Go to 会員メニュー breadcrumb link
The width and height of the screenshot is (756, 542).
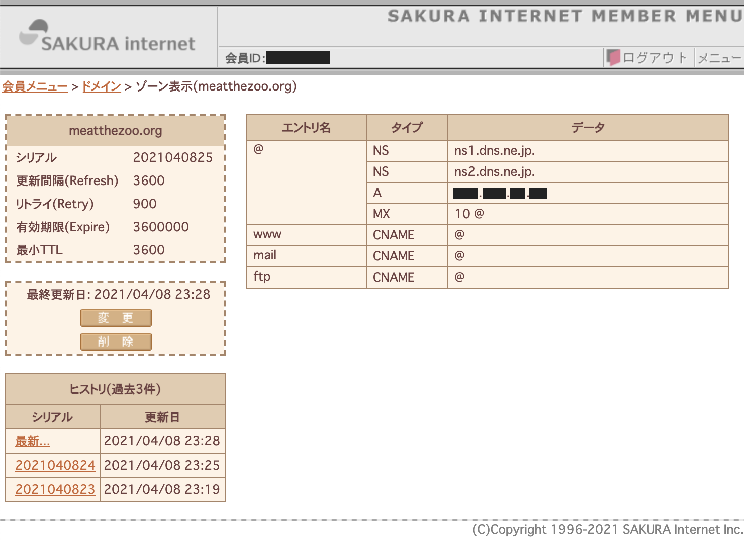35,86
